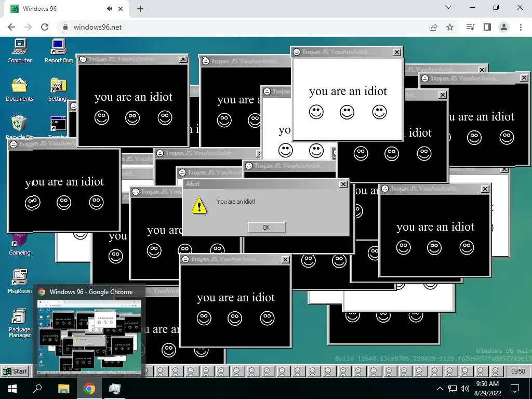Select the Windows 96 browser tab
The width and height of the screenshot is (532, 399).
point(66,9)
